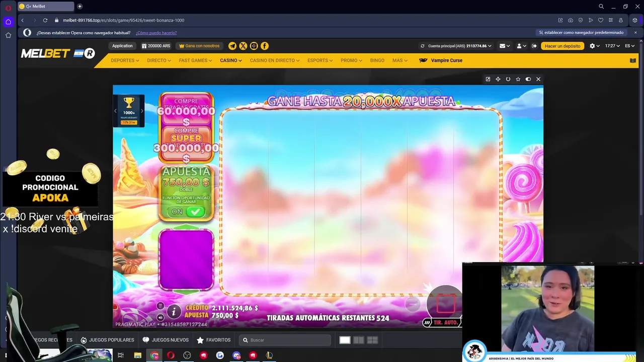The width and height of the screenshot is (644, 362).
Task: Open a new browser tab
Action: (x=79, y=7)
